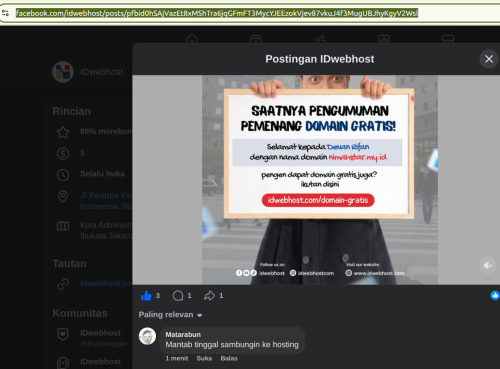Click the top navigation icon between Friends and Marketplace
Screen dimensions: 500x369
point(384,39)
